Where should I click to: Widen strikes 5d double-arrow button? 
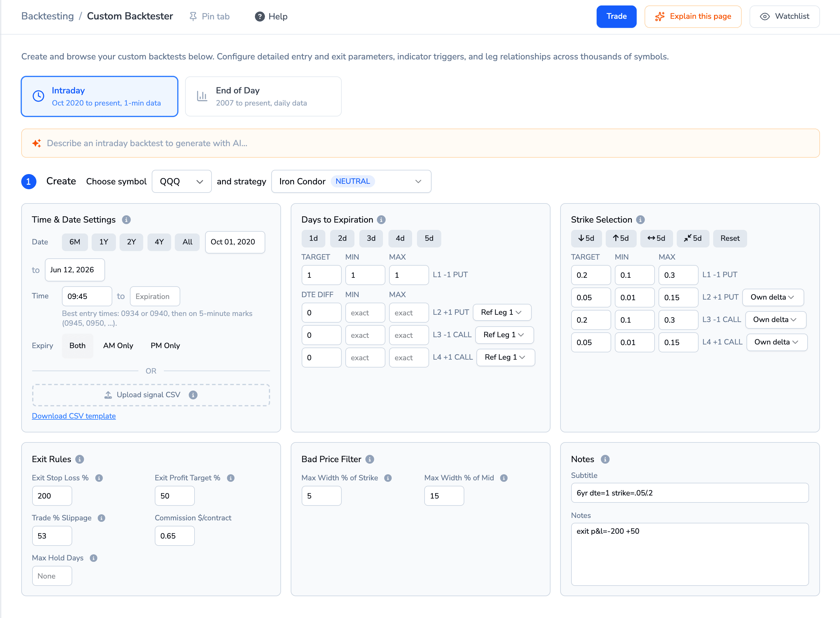pyautogui.click(x=656, y=238)
